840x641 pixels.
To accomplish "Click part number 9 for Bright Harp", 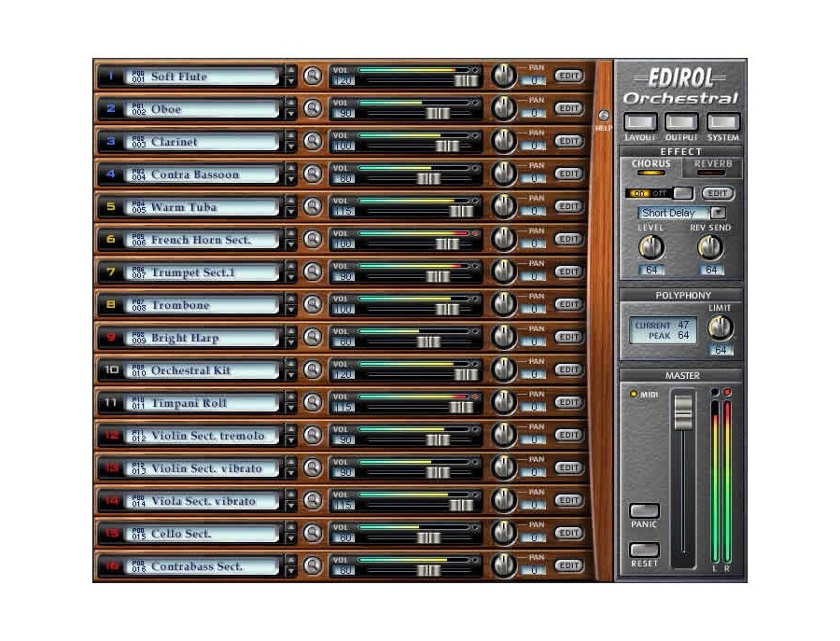I will pos(111,338).
